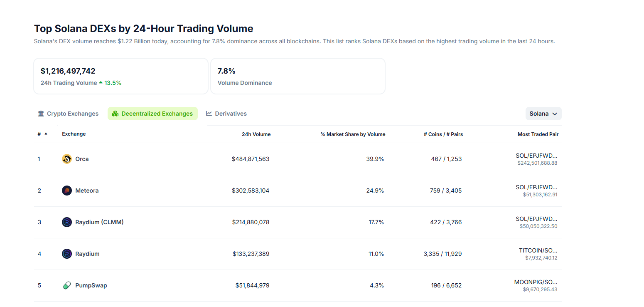Expand PumpSwap's MOONPIG/SO pair entry
644x307 pixels.
click(535, 282)
